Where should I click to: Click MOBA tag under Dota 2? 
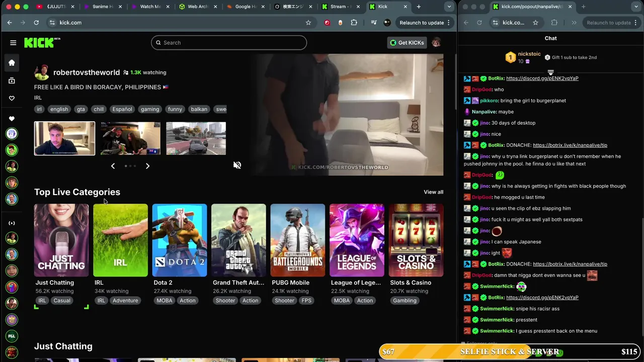(x=165, y=301)
